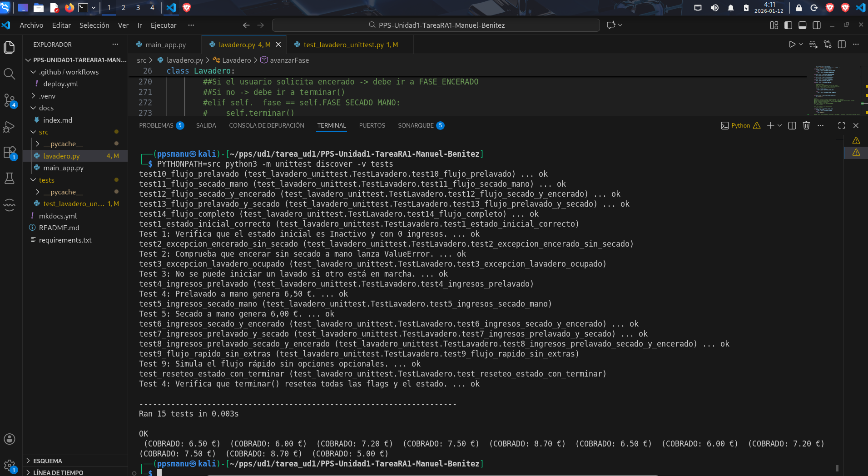Open the notifications bell in system tray
This screenshot has height=476, width=868.
(x=731, y=8)
